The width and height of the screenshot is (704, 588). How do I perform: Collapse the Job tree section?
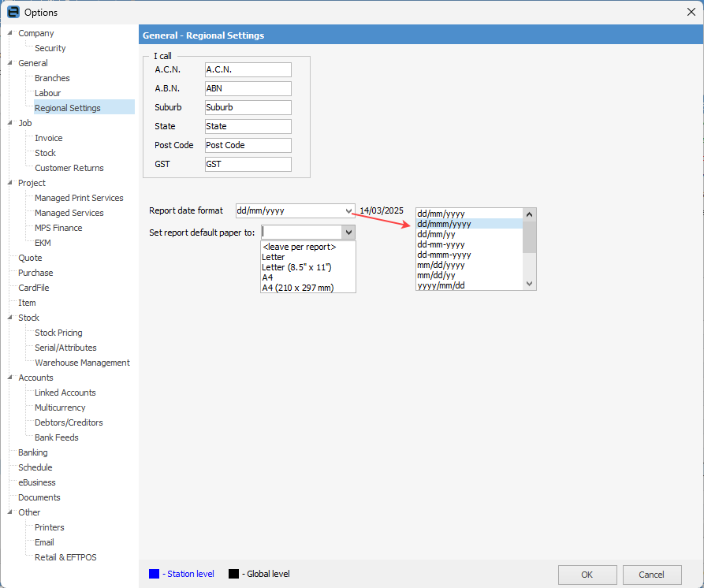pyautogui.click(x=8, y=122)
